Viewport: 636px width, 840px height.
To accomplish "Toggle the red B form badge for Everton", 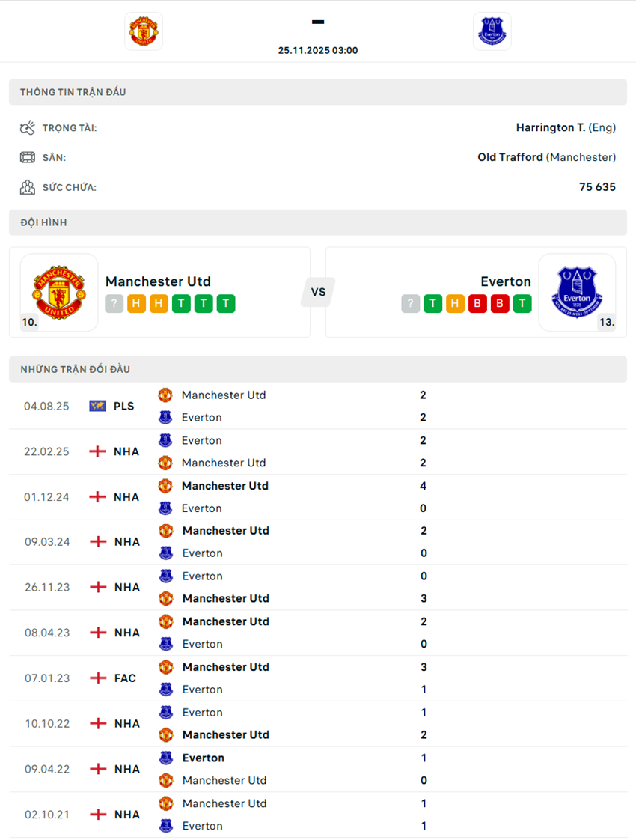I will [477, 304].
